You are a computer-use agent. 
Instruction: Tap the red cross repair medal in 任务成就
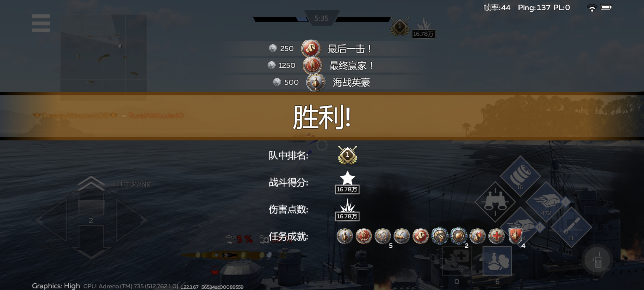pos(496,236)
